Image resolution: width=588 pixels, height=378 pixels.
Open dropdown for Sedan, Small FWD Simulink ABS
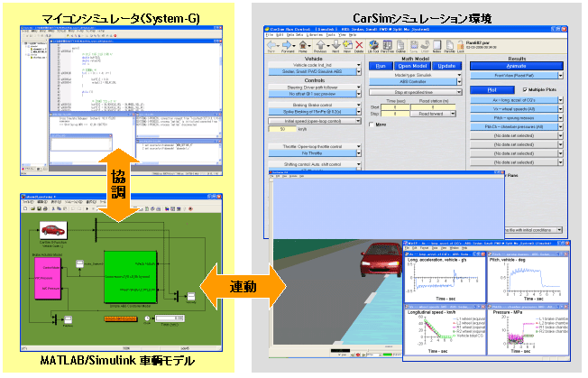pyautogui.click(x=359, y=71)
